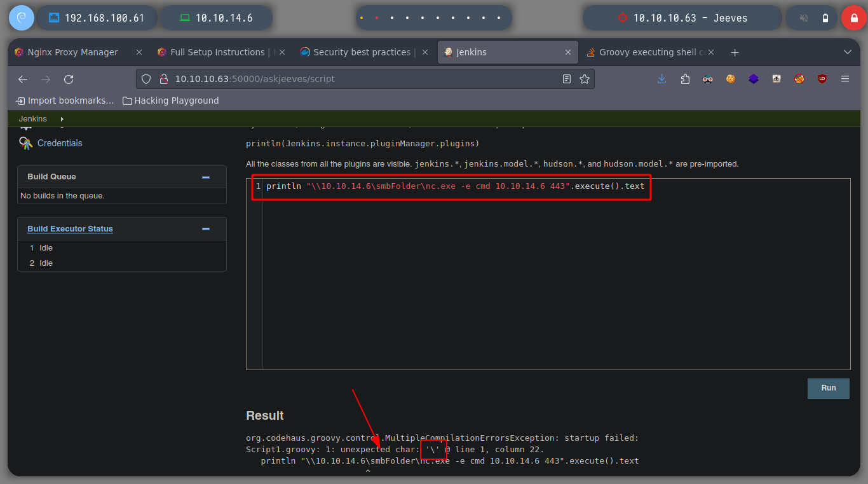Expand the Jenkins breadcrumb arrow
Viewport: 868px width, 484px height.
(62, 119)
